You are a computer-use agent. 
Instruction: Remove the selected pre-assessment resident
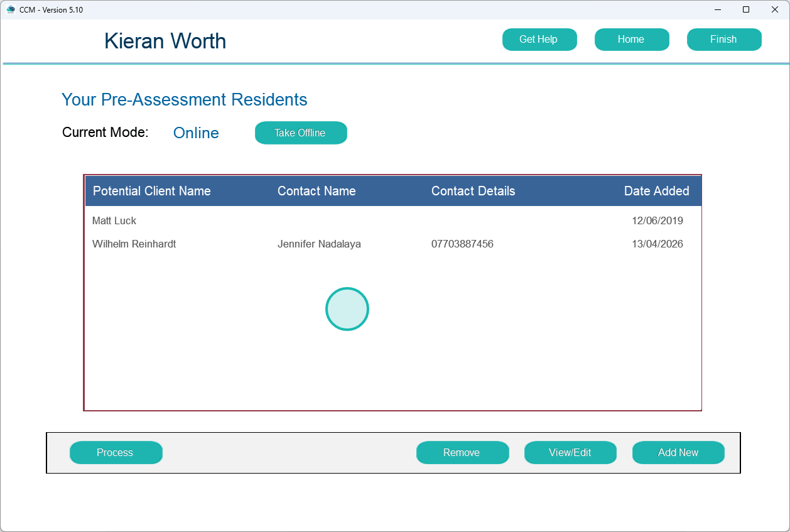pyautogui.click(x=462, y=453)
